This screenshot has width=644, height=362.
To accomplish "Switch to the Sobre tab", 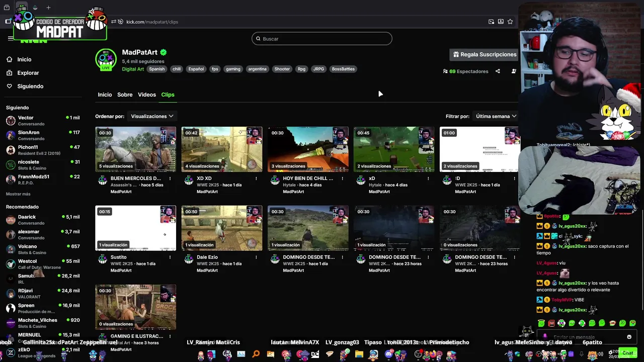I will click(x=125, y=95).
